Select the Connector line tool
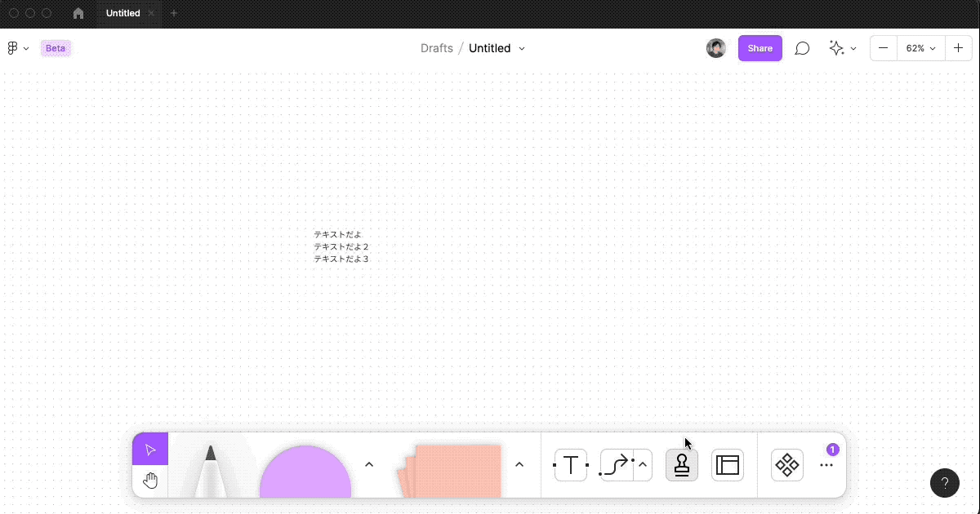The height and width of the screenshot is (514, 980). (617, 465)
